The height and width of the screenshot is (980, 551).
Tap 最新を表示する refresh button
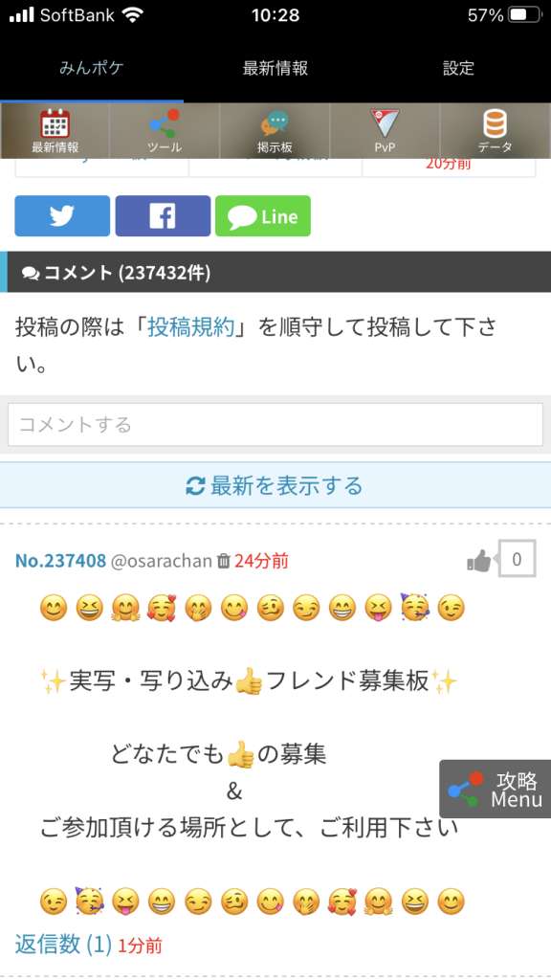pos(275,485)
